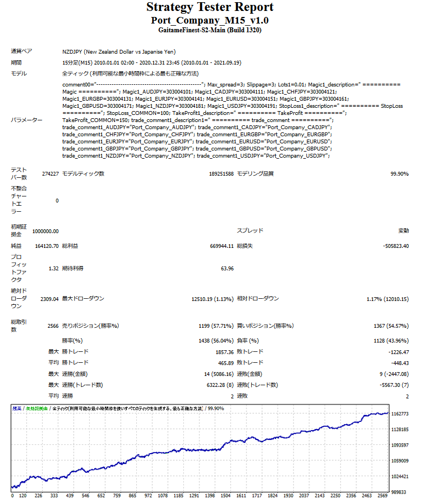This screenshot has height=504, width=423.
Task: Select tested bars value 274227
Action: click(50, 174)
